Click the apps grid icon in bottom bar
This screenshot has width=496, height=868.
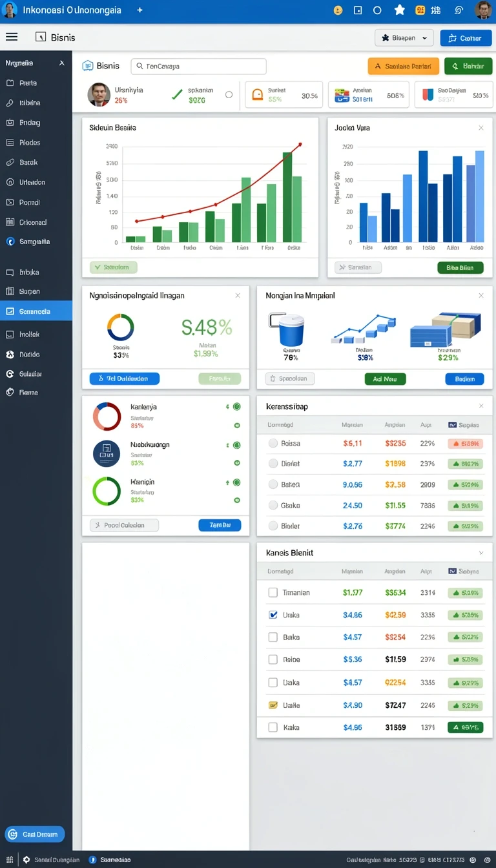click(9, 860)
